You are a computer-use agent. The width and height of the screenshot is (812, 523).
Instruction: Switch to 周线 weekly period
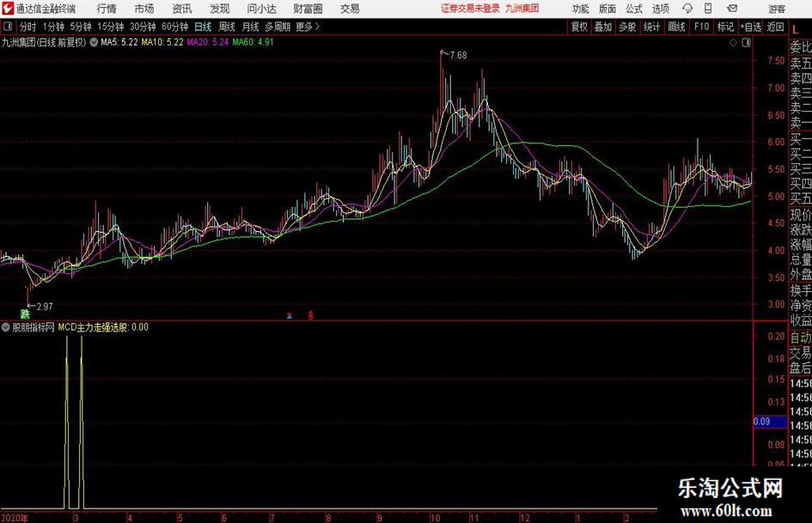227,27
